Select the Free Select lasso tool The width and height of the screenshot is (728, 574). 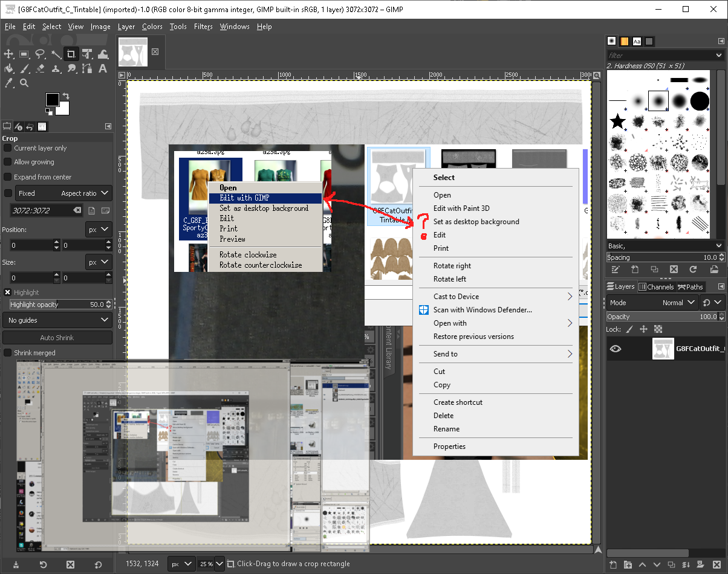[40, 54]
